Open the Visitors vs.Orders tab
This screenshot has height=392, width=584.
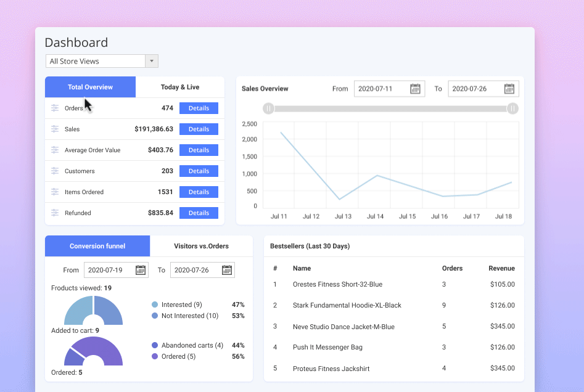click(201, 245)
